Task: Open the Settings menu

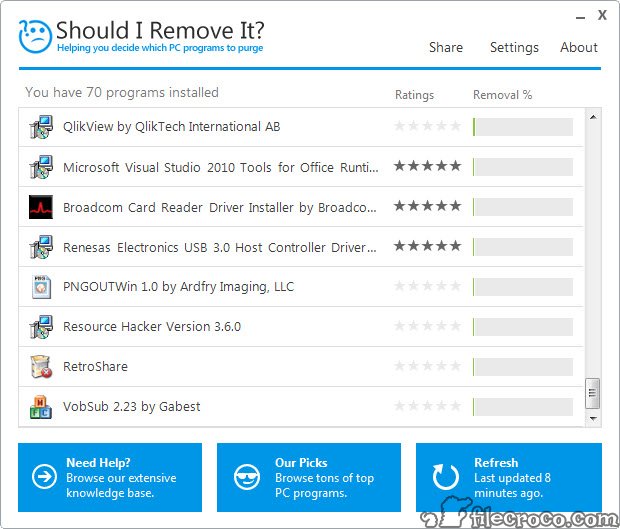Action: point(514,48)
